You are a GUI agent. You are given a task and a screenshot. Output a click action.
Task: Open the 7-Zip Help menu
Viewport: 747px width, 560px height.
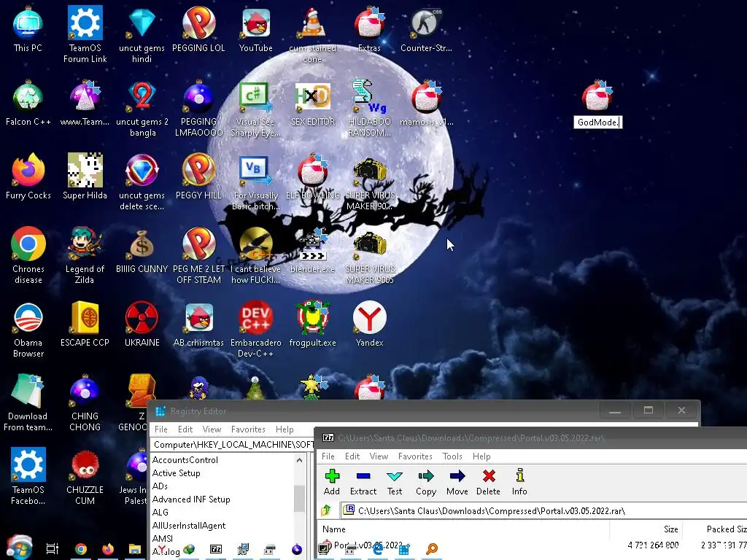tap(481, 456)
